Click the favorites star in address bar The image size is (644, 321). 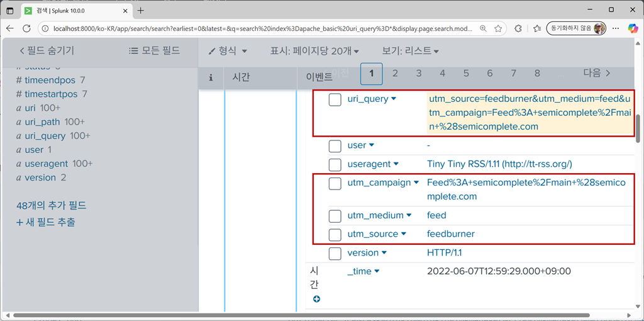[498, 28]
